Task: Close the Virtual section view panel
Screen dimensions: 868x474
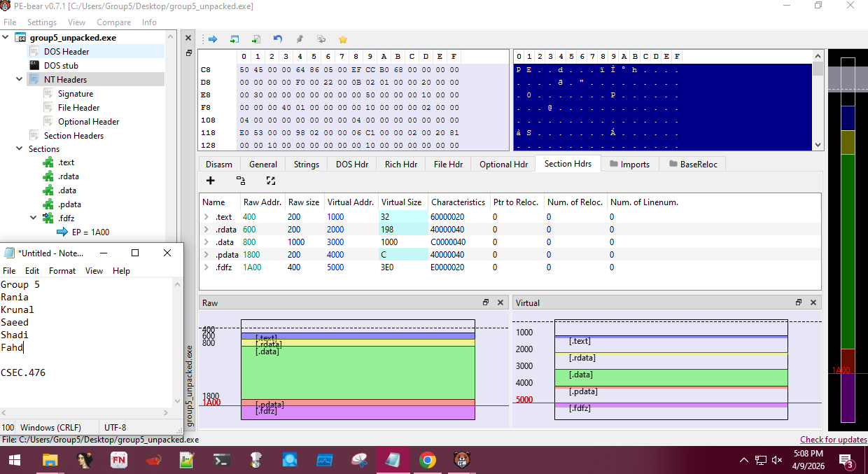Action: 813,302
